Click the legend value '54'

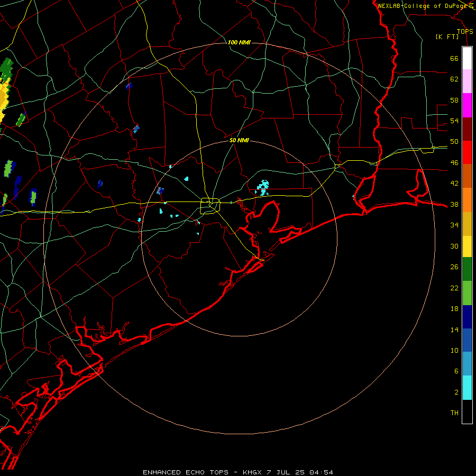click(454, 121)
